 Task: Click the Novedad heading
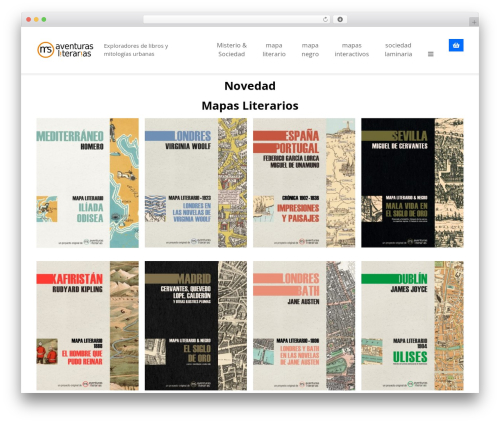tap(250, 86)
